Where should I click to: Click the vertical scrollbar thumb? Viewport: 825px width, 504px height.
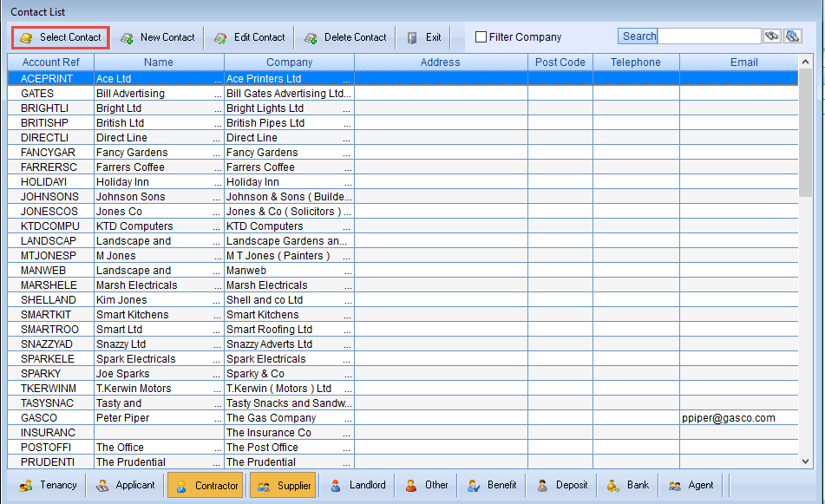tap(805, 133)
